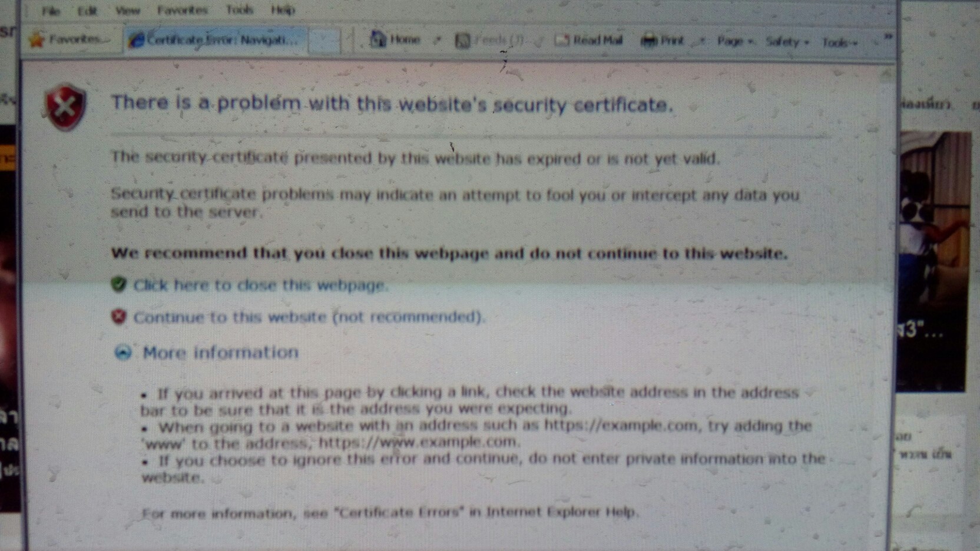980x551 pixels.
Task: Click the Favorites star icon
Action: point(37,39)
